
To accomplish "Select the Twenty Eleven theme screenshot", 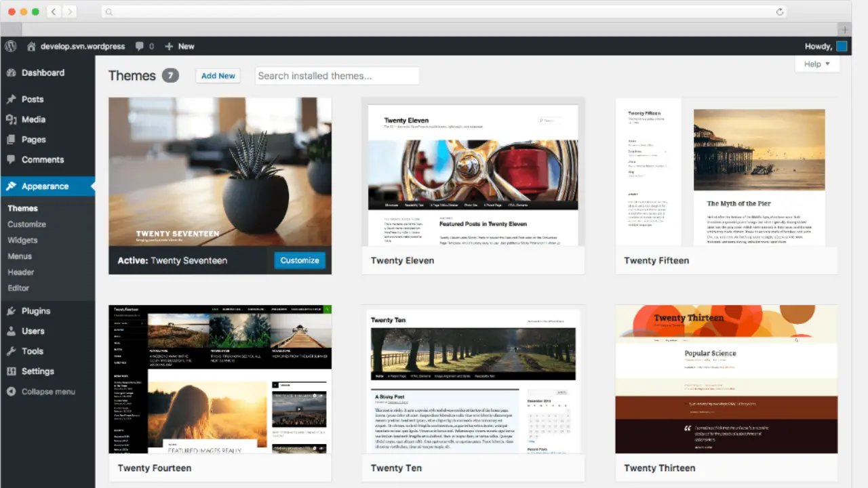I will click(473, 171).
